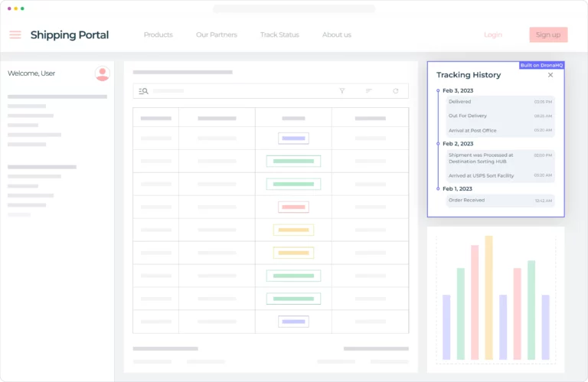
Task: Click the sort icon in the table toolbar
Action: pyautogui.click(x=369, y=91)
